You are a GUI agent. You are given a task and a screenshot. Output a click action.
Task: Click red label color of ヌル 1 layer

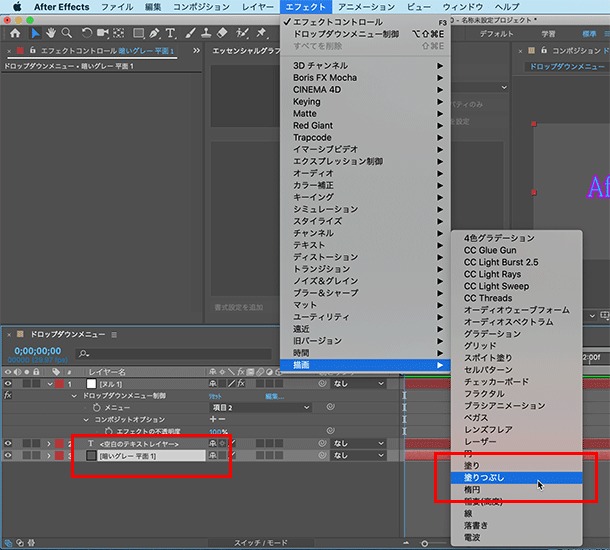coord(59,384)
